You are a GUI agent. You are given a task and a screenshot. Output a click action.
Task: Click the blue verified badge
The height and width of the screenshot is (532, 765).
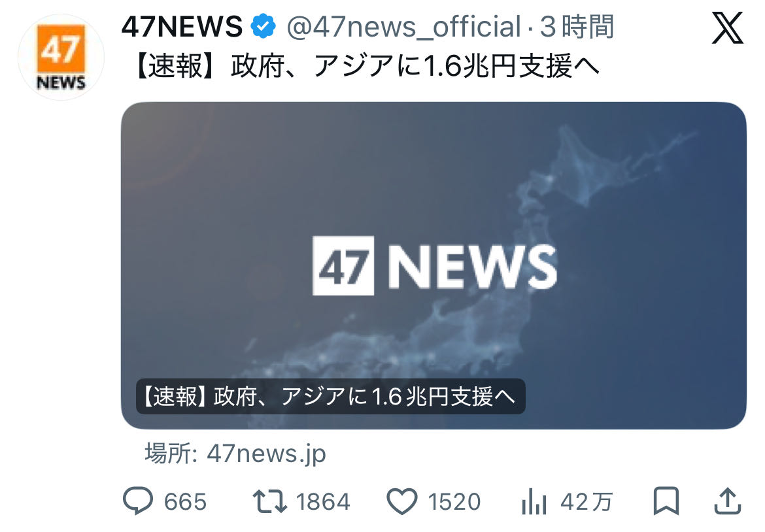[x=263, y=26]
